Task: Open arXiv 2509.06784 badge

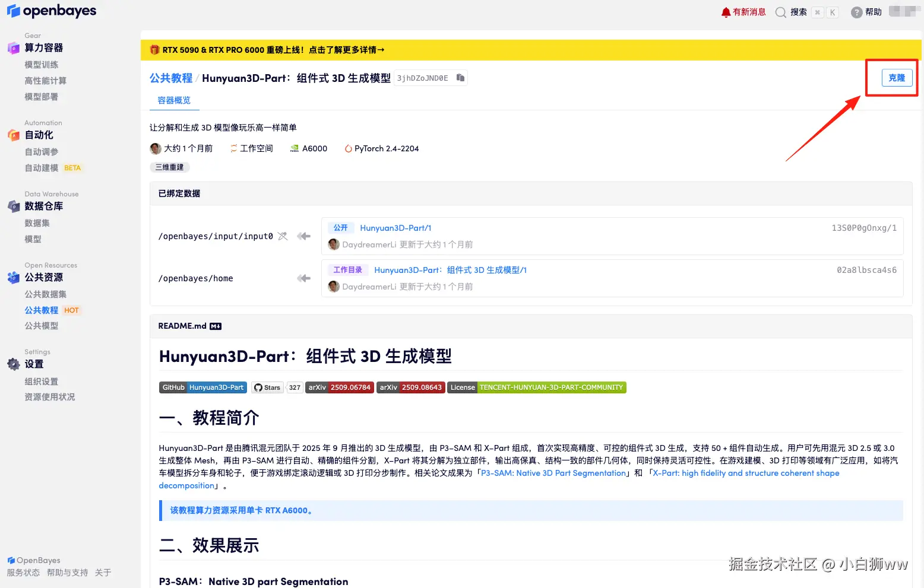Action: tap(340, 387)
